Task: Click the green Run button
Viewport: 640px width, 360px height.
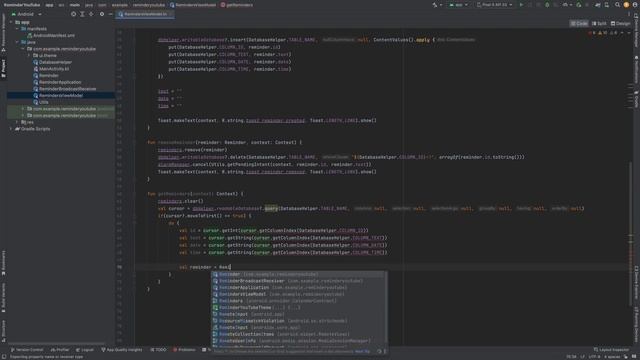Action: coord(521,5)
